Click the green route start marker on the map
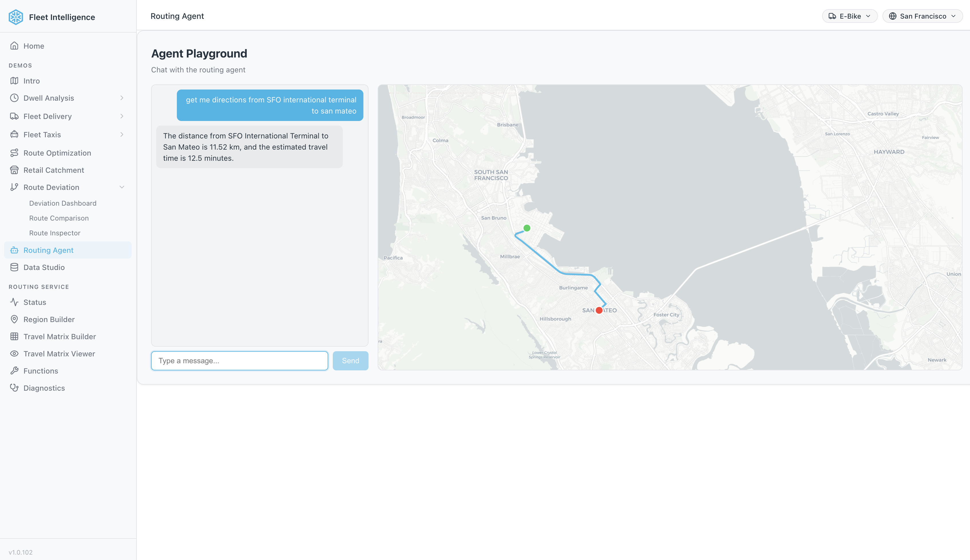This screenshot has height=560, width=970. 527,228
